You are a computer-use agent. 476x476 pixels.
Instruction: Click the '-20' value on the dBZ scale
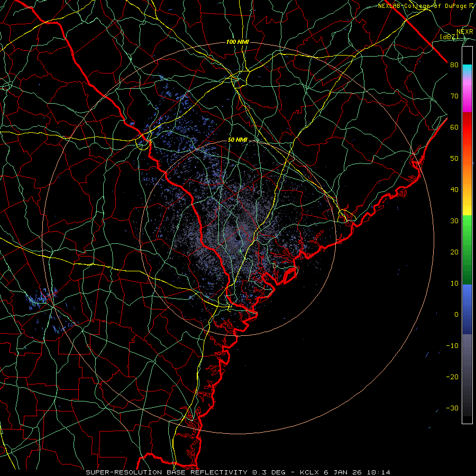pos(452,377)
